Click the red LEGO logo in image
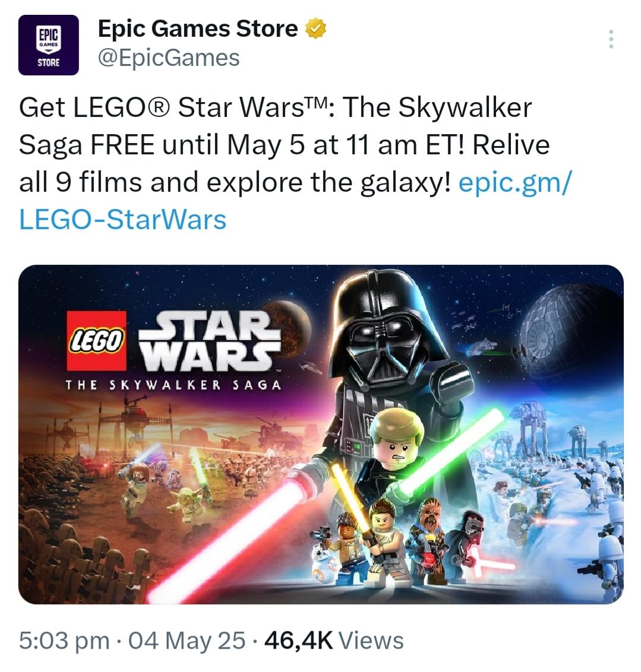This screenshot has width=641, height=672. 96,341
